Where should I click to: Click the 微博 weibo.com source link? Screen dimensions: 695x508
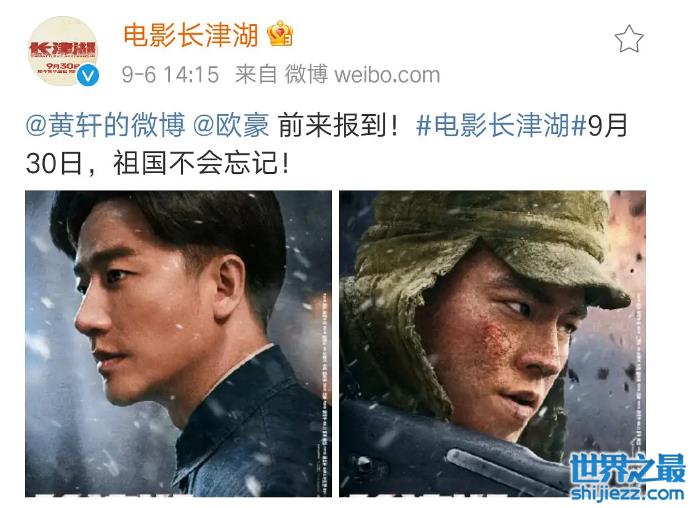click(x=363, y=74)
